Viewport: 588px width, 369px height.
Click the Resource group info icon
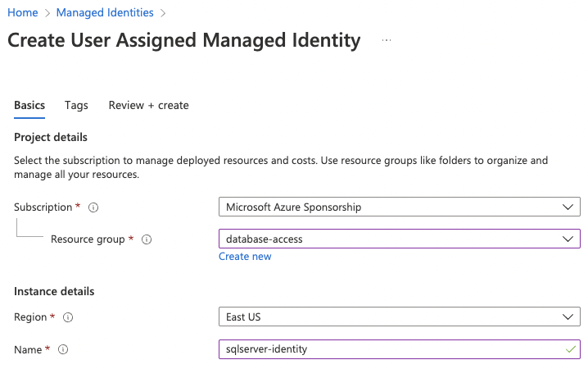(147, 239)
